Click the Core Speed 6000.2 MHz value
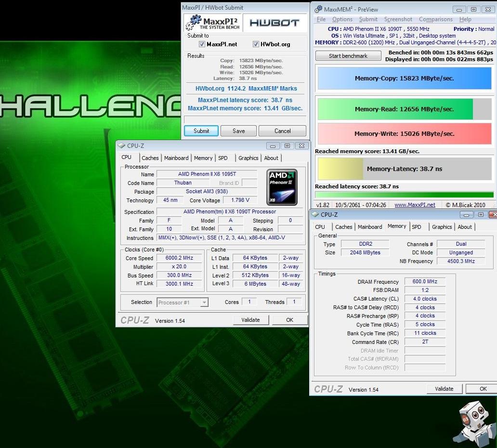497x448 pixels. coord(180,258)
